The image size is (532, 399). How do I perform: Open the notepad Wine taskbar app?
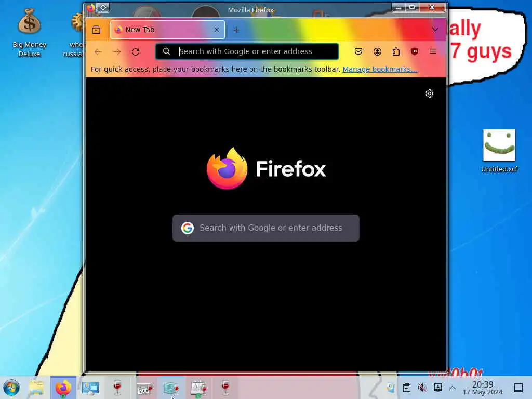pyautogui.click(x=198, y=388)
